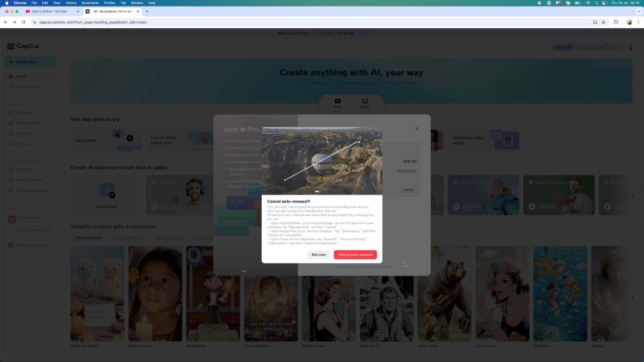Open the Terms and Conditions link
Viewport: 644px width, 362px height.
coord(376,266)
